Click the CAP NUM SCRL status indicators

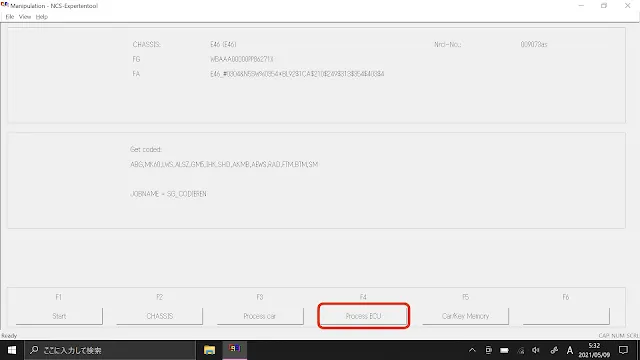click(618, 336)
